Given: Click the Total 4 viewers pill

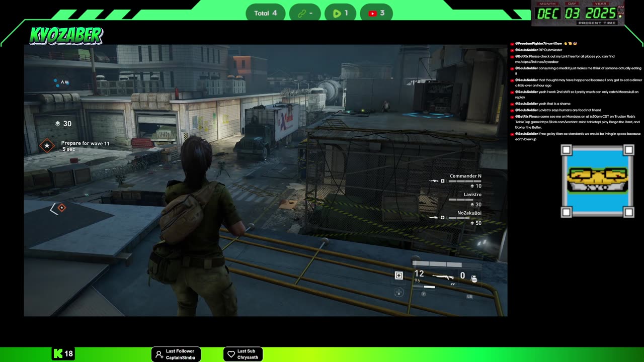Looking at the screenshot, I should click(x=265, y=13).
